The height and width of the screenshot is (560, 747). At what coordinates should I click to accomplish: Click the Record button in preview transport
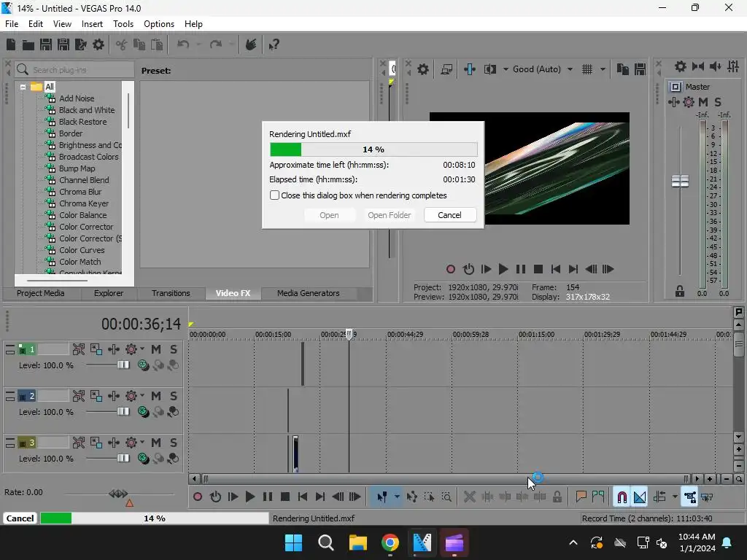tap(451, 269)
